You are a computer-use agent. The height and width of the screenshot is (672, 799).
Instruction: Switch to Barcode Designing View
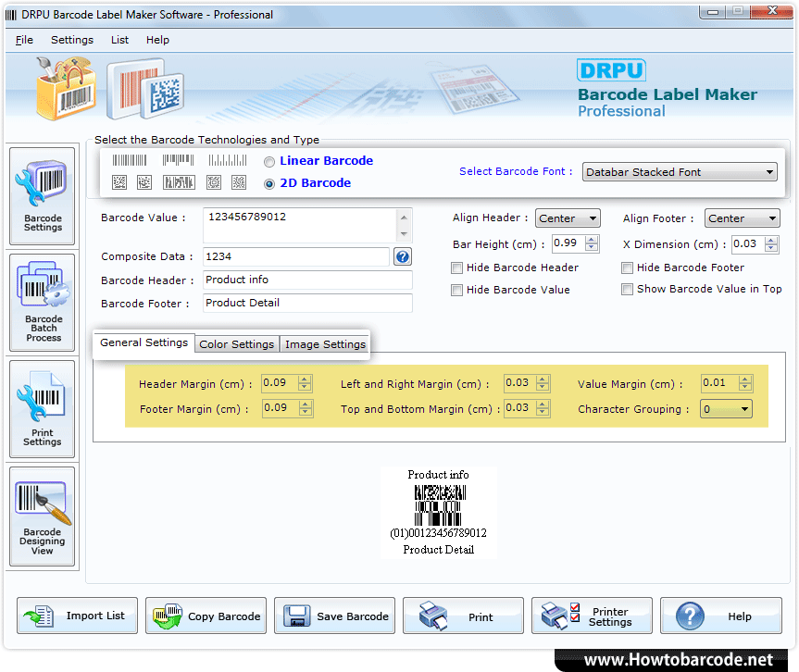pos(43,516)
